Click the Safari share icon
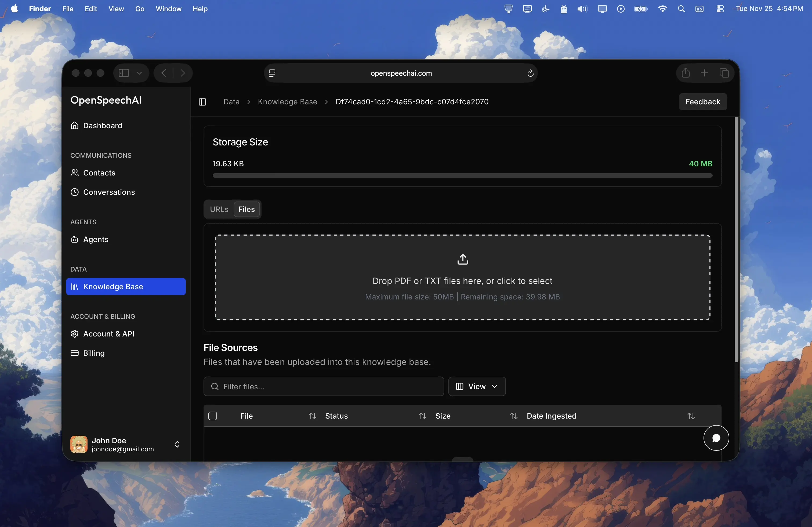The height and width of the screenshot is (527, 812). click(686, 73)
